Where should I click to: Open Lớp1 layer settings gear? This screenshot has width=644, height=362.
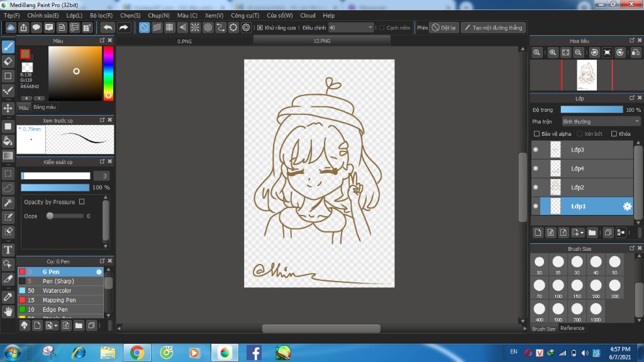point(627,206)
